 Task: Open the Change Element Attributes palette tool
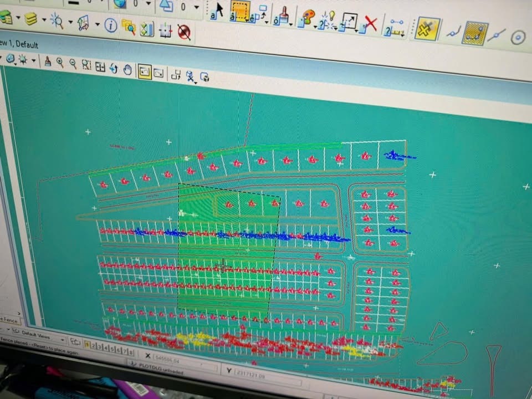coord(306,19)
